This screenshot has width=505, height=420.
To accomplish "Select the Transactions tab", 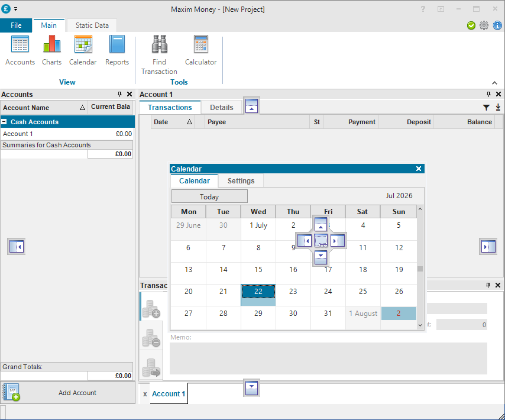I will tap(170, 107).
